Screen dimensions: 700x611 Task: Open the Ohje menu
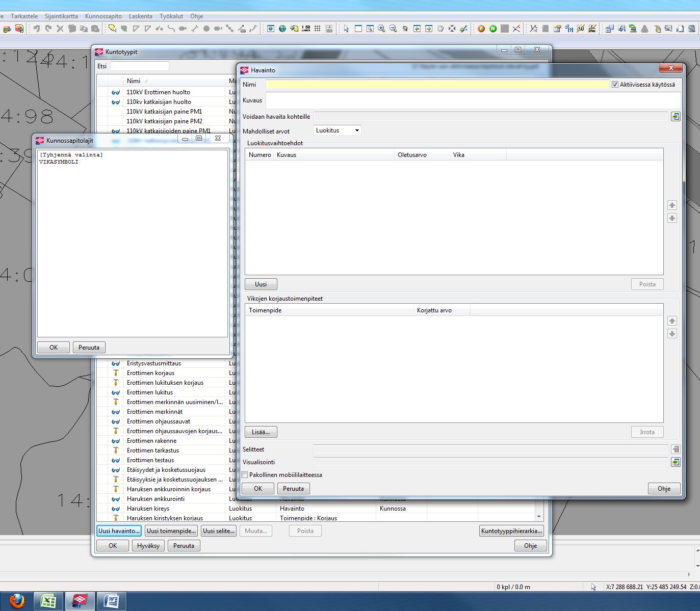point(197,16)
